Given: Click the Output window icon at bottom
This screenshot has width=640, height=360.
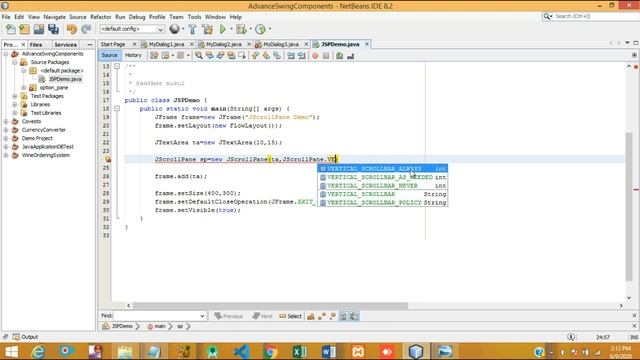Looking at the screenshot, I should tap(16, 337).
